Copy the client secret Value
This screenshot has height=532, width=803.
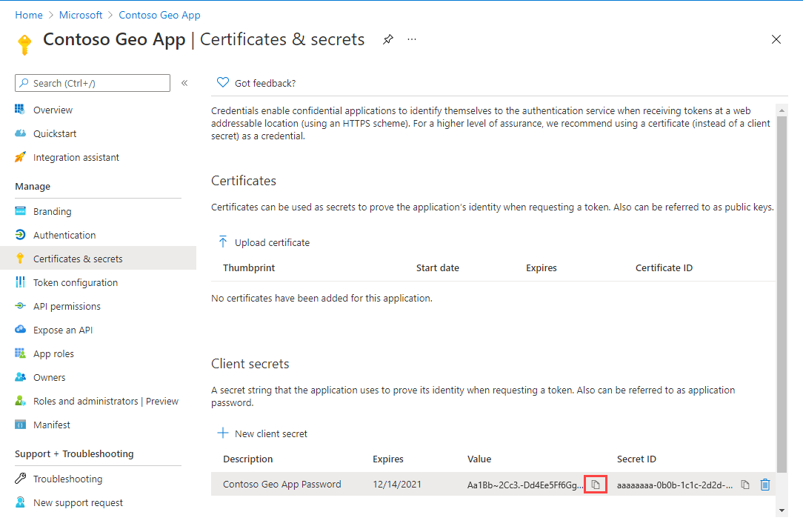595,484
